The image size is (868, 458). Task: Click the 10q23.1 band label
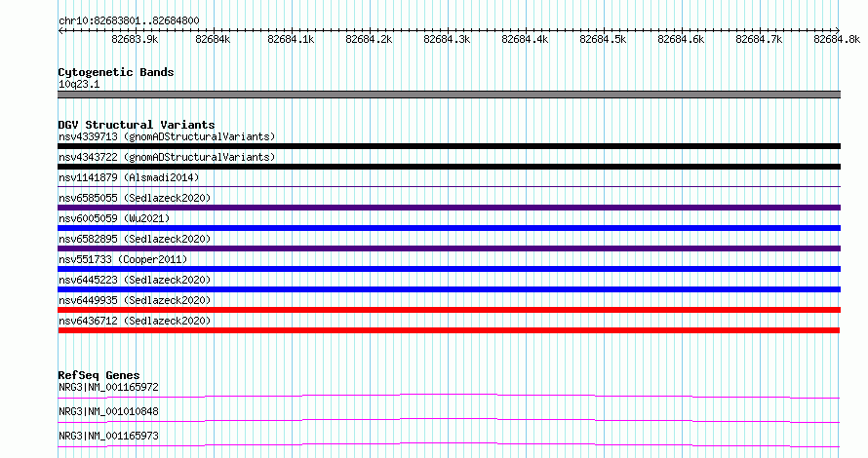coord(79,84)
